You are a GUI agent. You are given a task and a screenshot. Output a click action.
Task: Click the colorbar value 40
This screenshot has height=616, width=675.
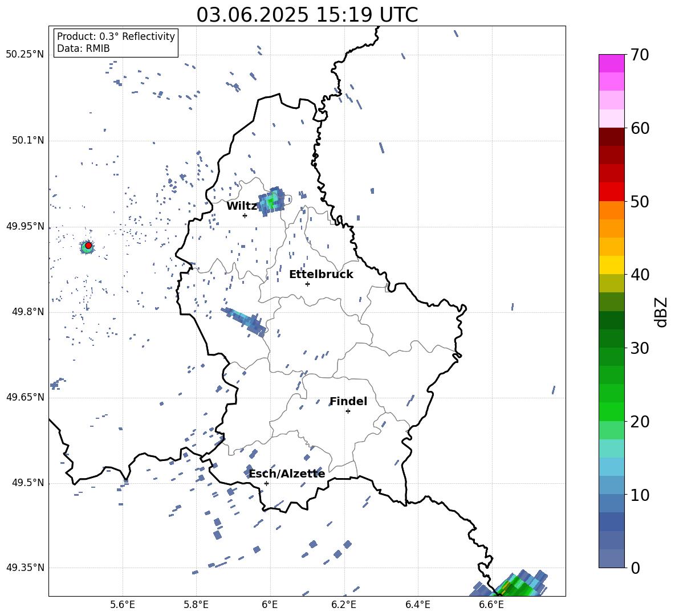[x=640, y=275]
